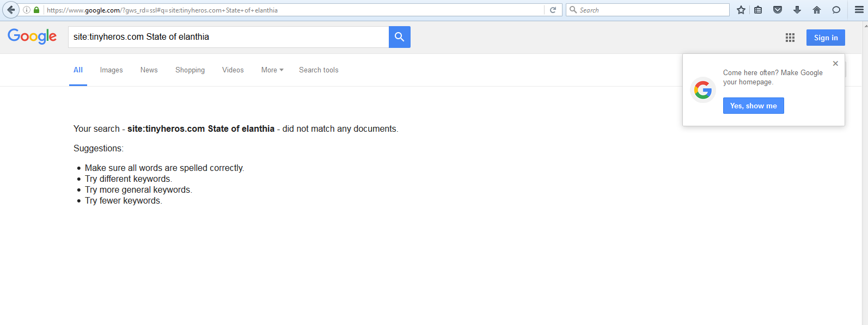Click the Sign in button
The image size is (868, 325).
pyautogui.click(x=826, y=38)
